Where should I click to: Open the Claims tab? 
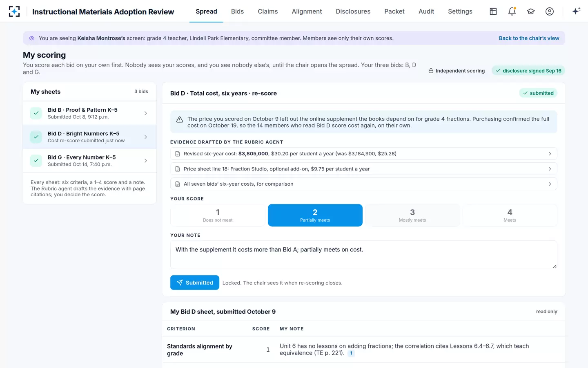[x=268, y=11]
